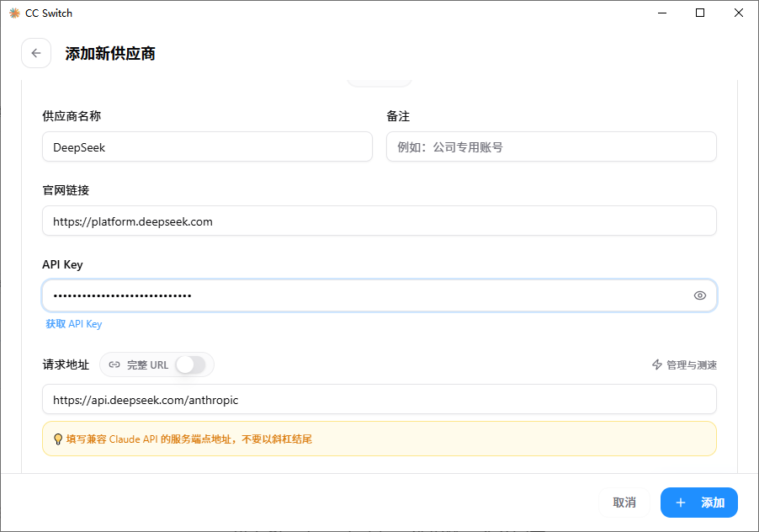Image resolution: width=759 pixels, height=532 pixels.
Task: Click the 添加 button
Action: (x=699, y=503)
